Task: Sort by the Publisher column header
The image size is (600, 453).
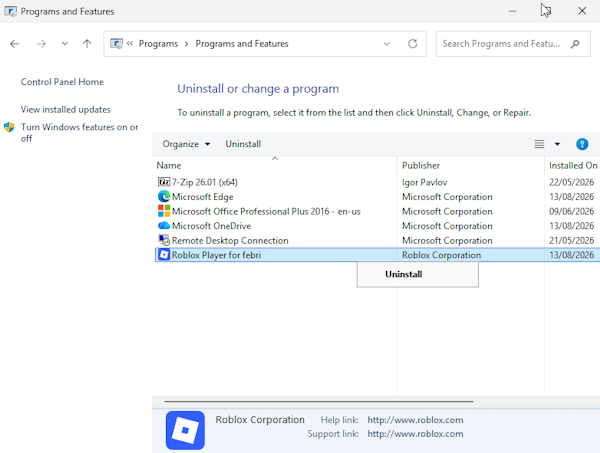Action: point(421,166)
